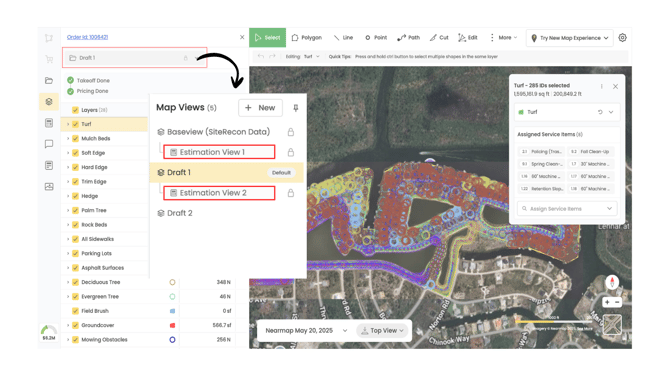Click Field Brush blue color swatch
Viewport: 670px width, 376px height.
coord(172,311)
